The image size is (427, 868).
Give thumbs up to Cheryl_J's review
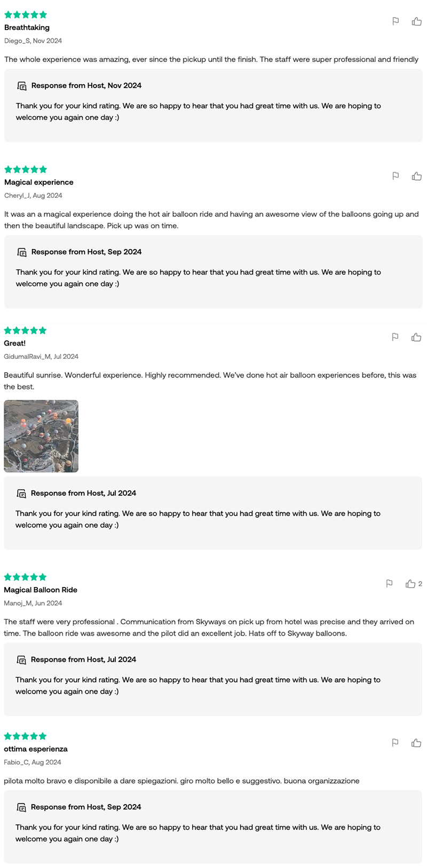[417, 176]
